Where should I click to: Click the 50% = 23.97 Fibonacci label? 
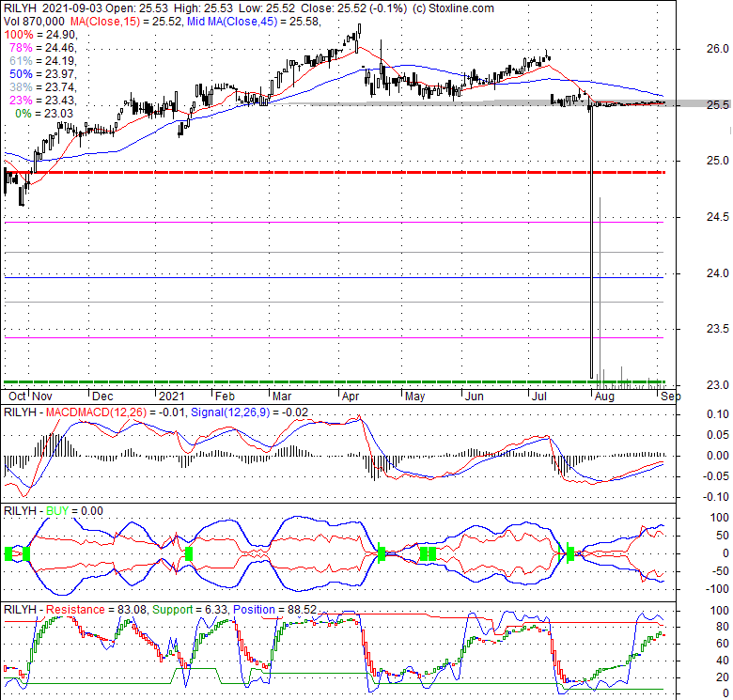tap(42, 74)
